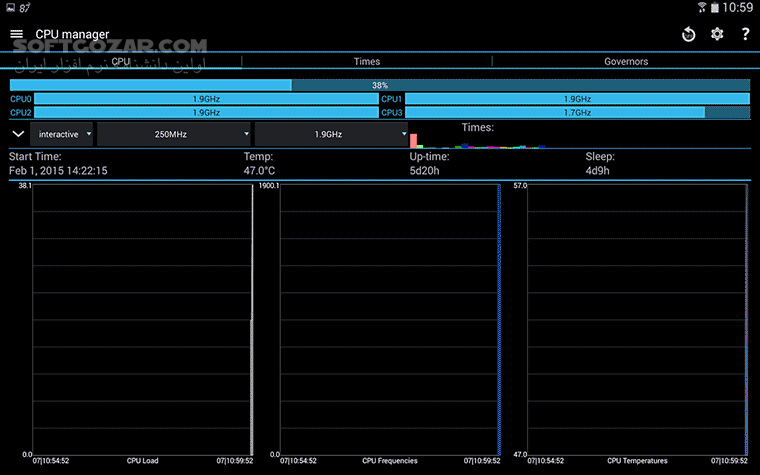Tap the Wi-Fi status icon
The image size is (760, 475).
(702, 8)
